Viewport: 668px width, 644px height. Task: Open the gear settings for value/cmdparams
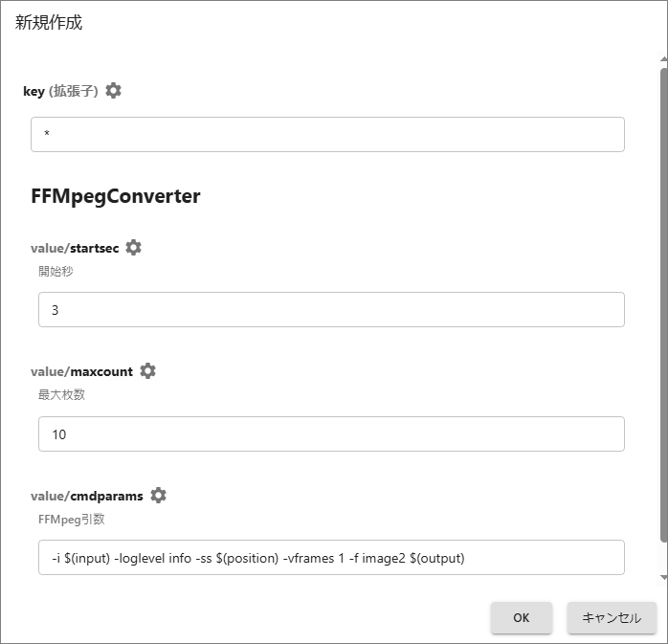pyautogui.click(x=158, y=496)
